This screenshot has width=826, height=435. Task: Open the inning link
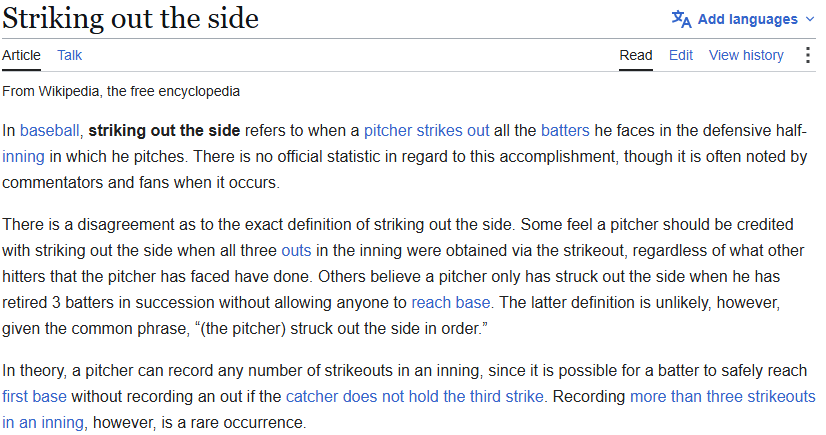click(23, 156)
